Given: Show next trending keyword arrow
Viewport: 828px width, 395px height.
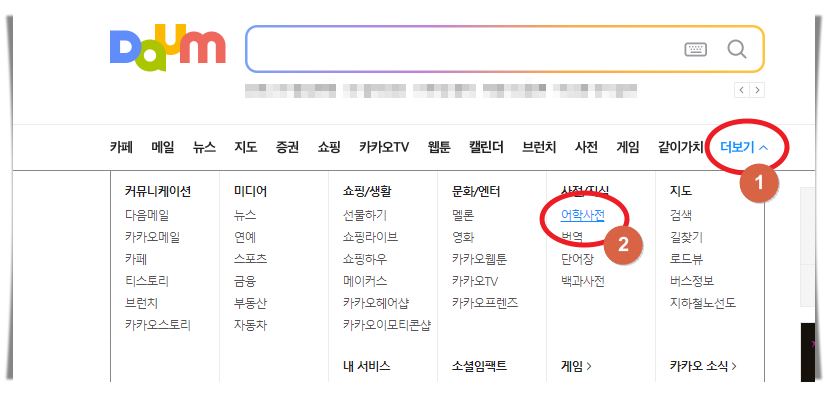Looking at the screenshot, I should coord(757,90).
